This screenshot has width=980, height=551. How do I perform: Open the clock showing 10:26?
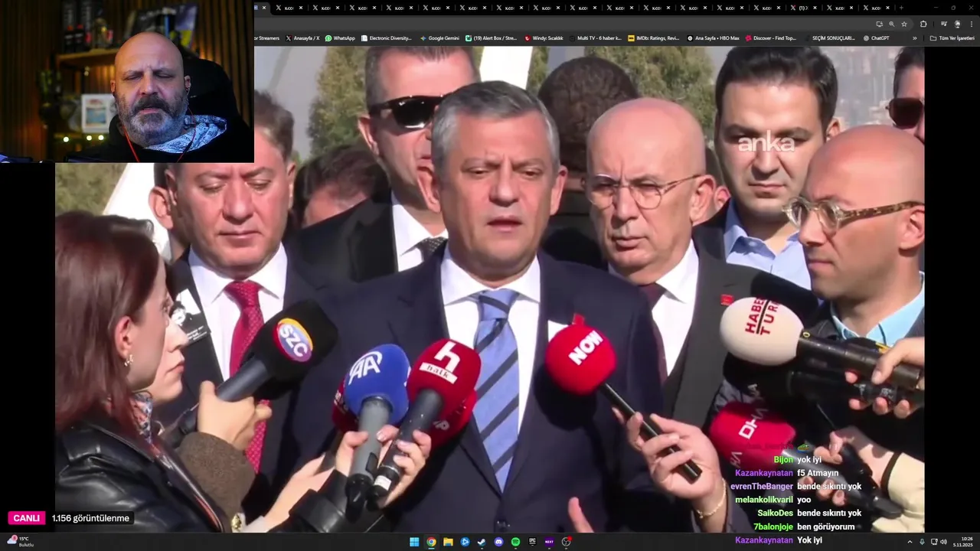pos(963,542)
